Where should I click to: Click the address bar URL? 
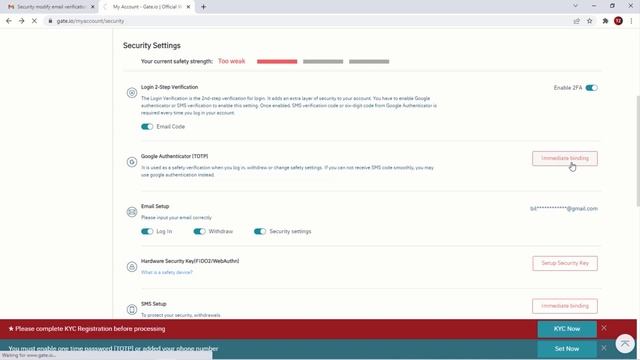pyautogui.click(x=90, y=21)
